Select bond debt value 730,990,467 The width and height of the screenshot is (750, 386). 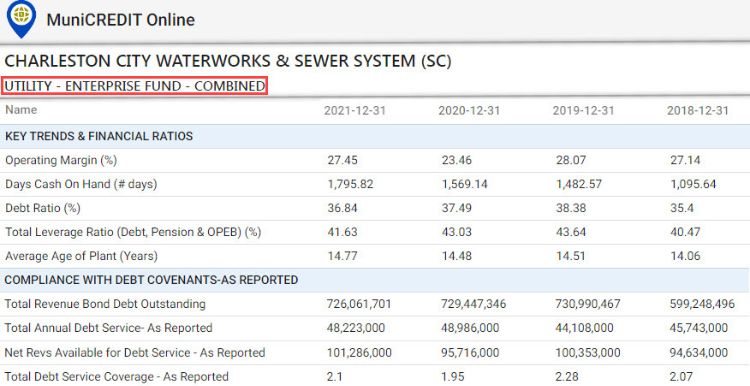587,304
